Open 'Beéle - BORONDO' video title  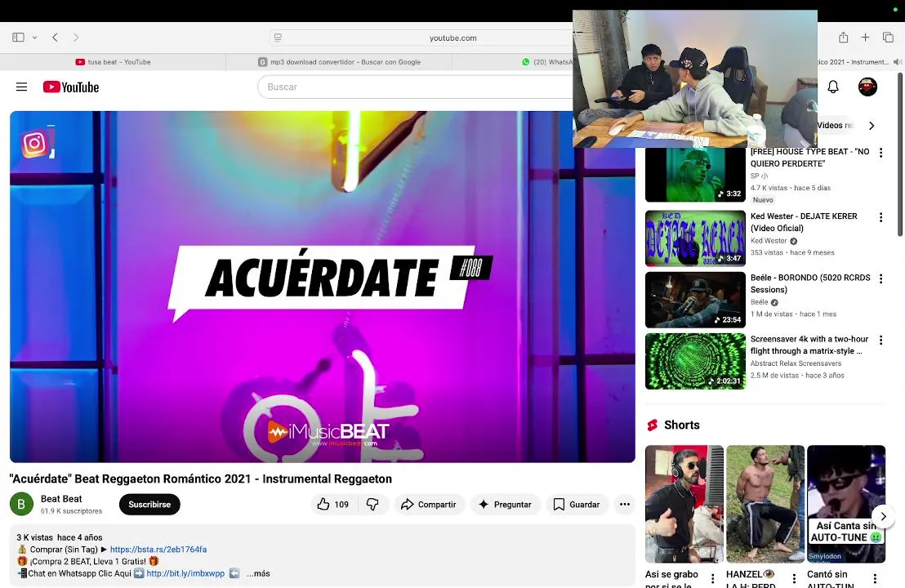(809, 283)
